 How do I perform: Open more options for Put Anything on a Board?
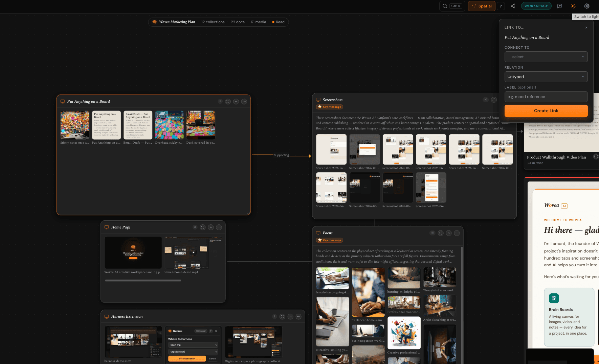point(244,101)
